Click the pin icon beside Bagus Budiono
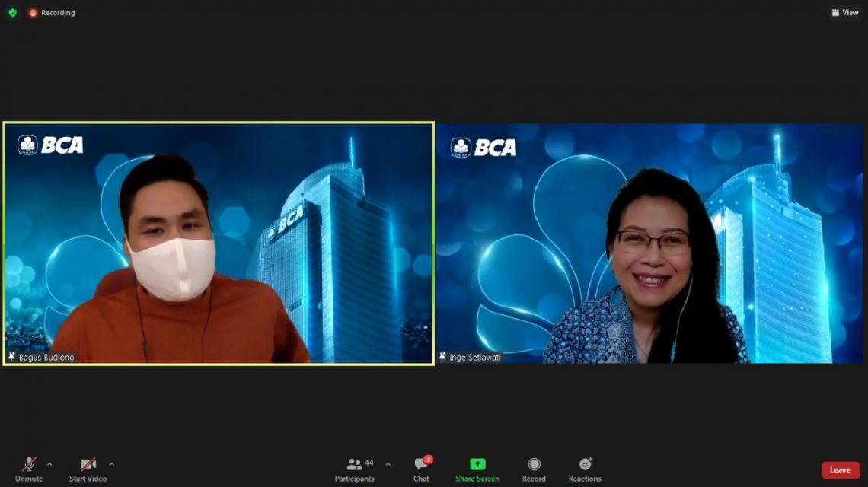Viewport: 868px width, 487px height. point(11,358)
